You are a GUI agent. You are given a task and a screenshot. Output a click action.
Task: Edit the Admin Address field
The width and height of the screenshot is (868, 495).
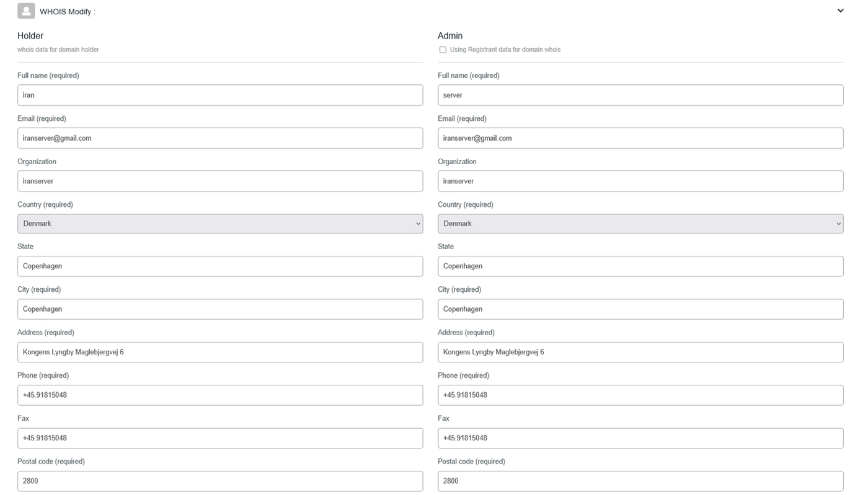point(640,352)
